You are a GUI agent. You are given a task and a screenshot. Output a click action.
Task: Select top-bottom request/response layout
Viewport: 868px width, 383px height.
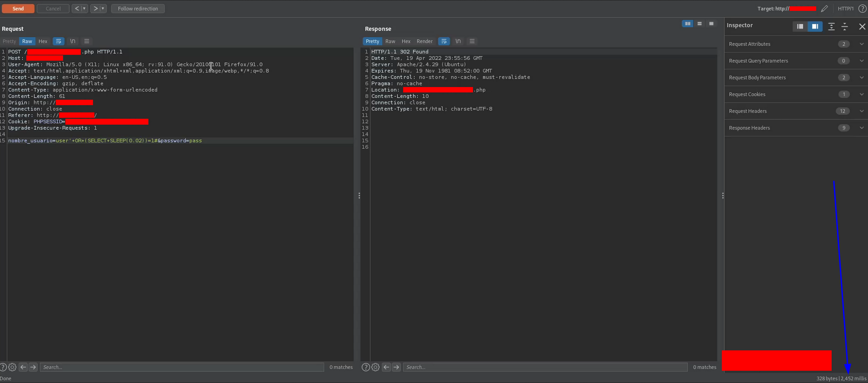(x=700, y=24)
